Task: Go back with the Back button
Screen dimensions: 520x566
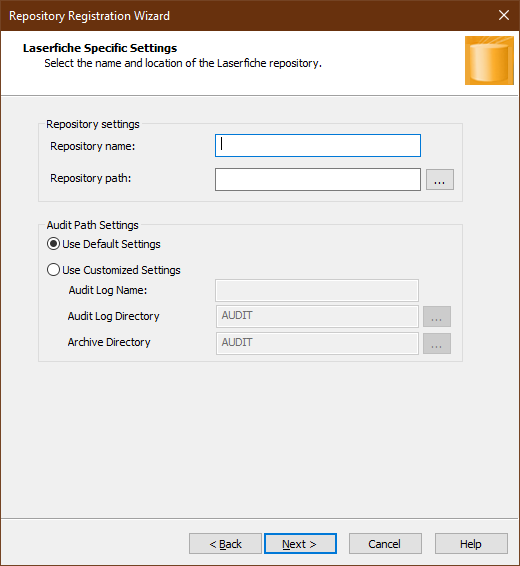Action: click(225, 544)
